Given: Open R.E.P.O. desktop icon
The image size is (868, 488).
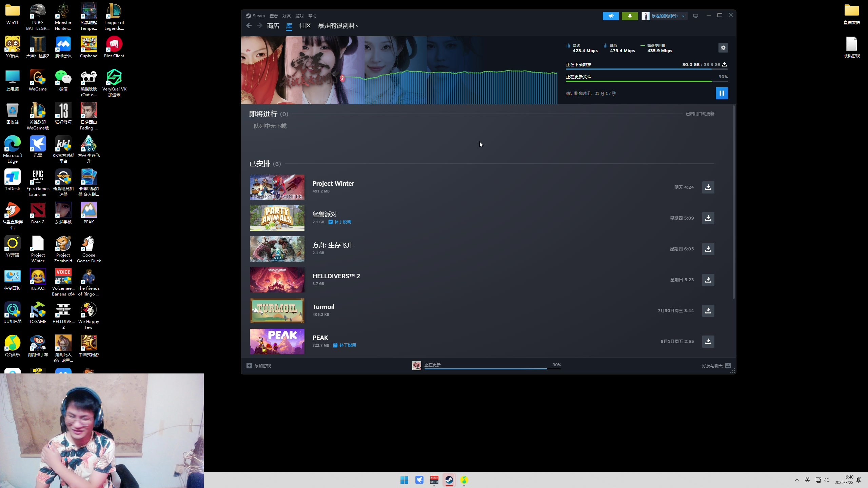Looking at the screenshot, I should [38, 280].
